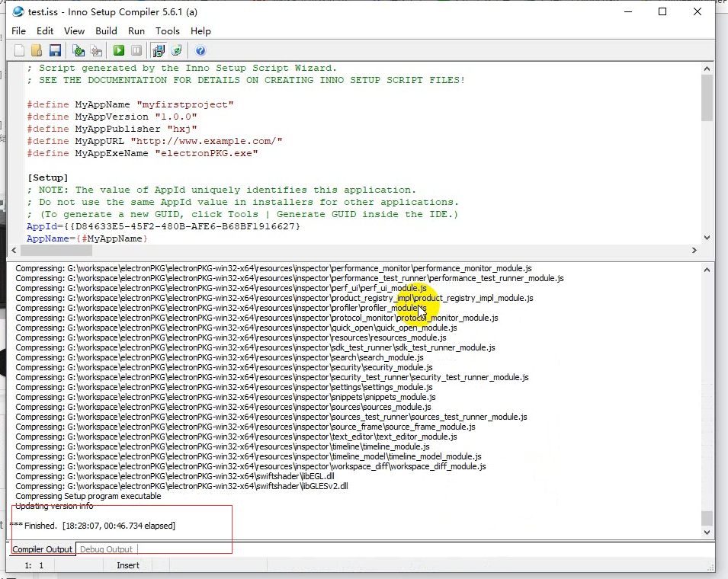The width and height of the screenshot is (728, 579).
Task: Click output pane scrollbar thumb
Action: click(x=707, y=518)
